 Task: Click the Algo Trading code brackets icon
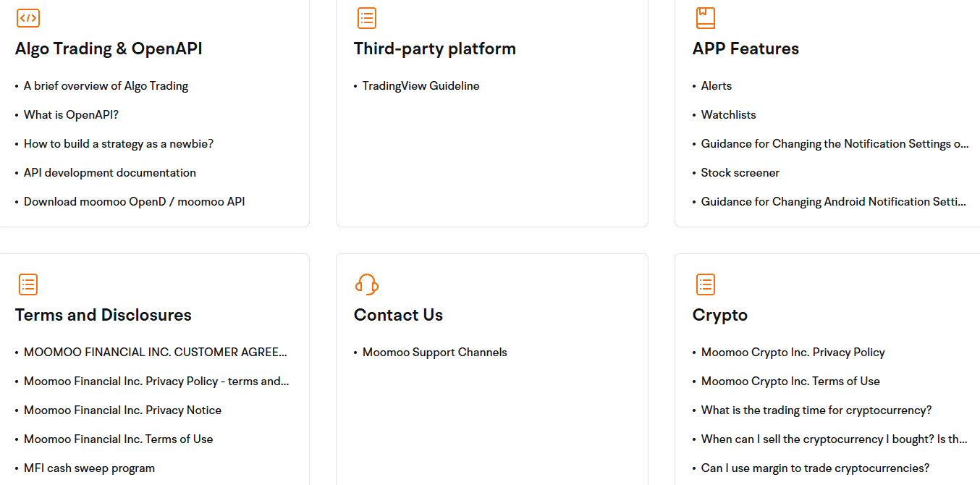click(x=28, y=18)
